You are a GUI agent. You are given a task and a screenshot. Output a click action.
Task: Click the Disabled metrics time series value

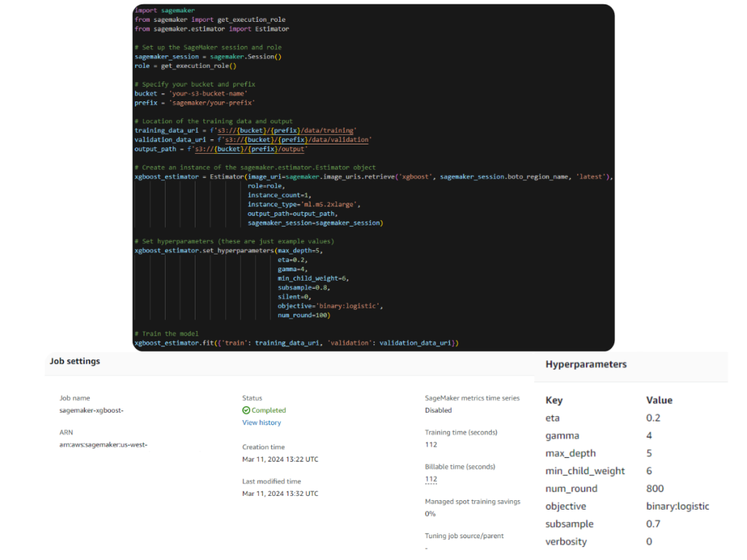[438, 410]
